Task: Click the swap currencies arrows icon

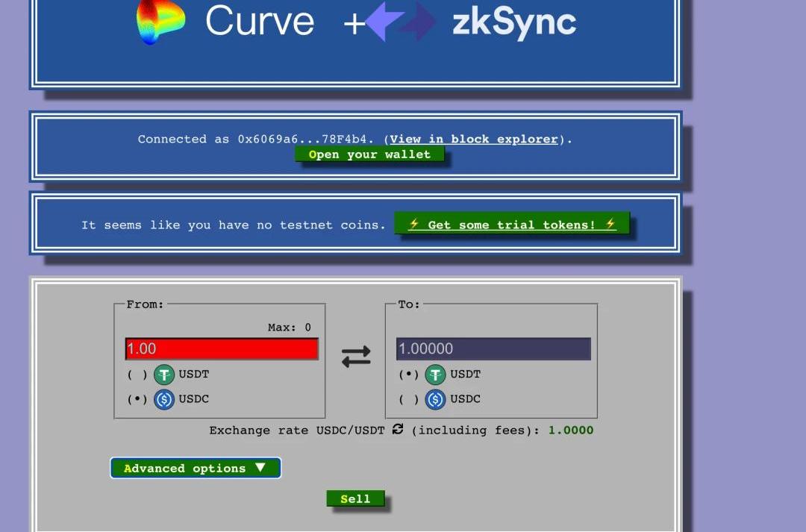Action: [x=356, y=357]
